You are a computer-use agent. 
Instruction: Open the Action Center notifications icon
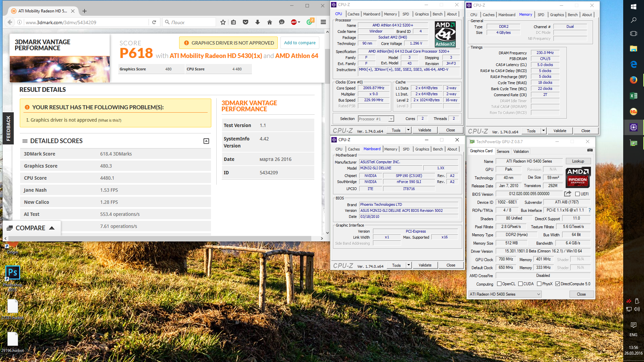[634, 325]
